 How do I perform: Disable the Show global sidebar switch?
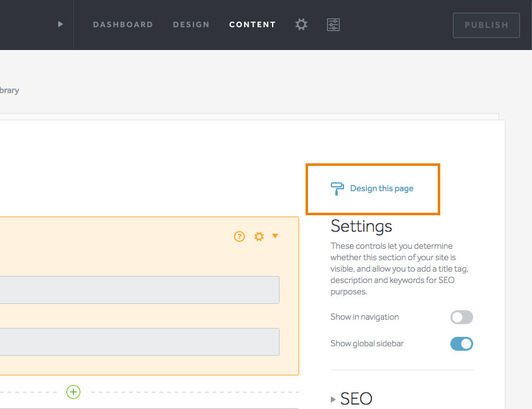coord(461,344)
